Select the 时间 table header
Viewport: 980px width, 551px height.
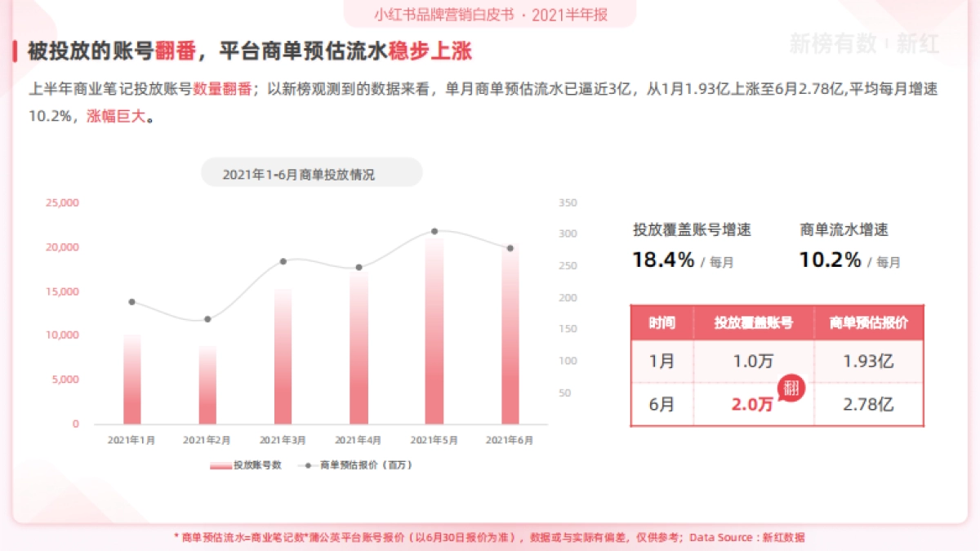pyautogui.click(x=661, y=323)
